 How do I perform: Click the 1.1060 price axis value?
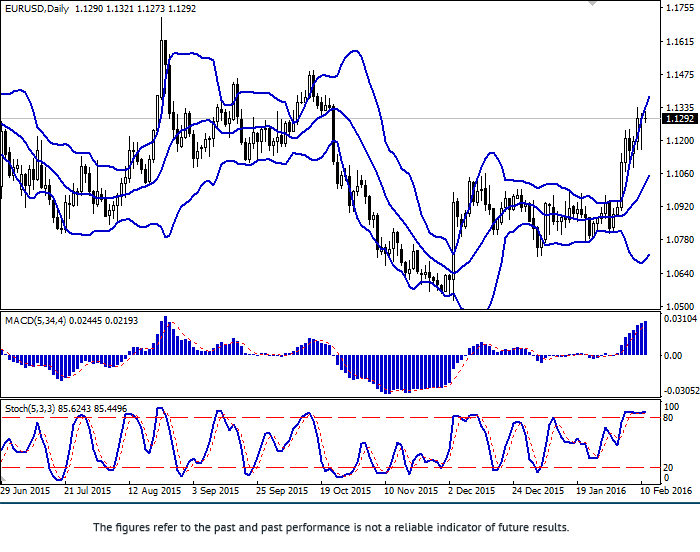[680, 174]
